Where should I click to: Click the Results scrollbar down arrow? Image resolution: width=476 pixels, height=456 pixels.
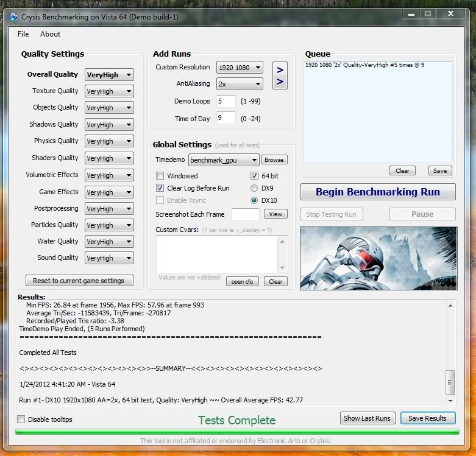[450, 401]
